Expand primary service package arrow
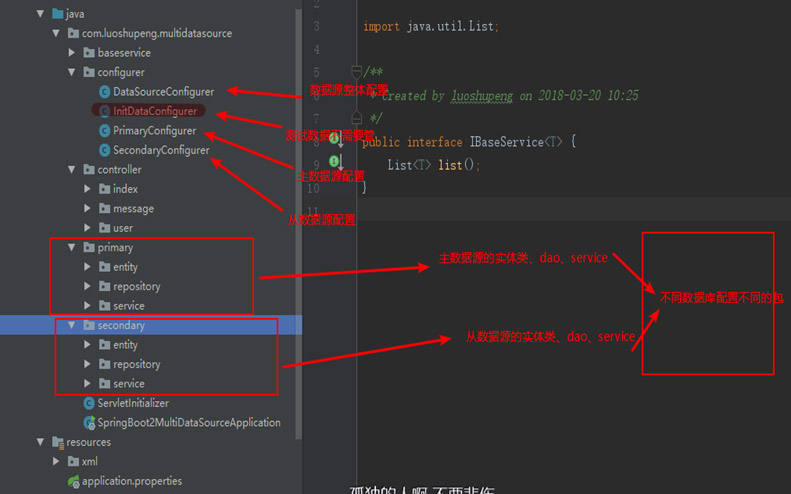This screenshot has height=494, width=791. pyautogui.click(x=87, y=305)
